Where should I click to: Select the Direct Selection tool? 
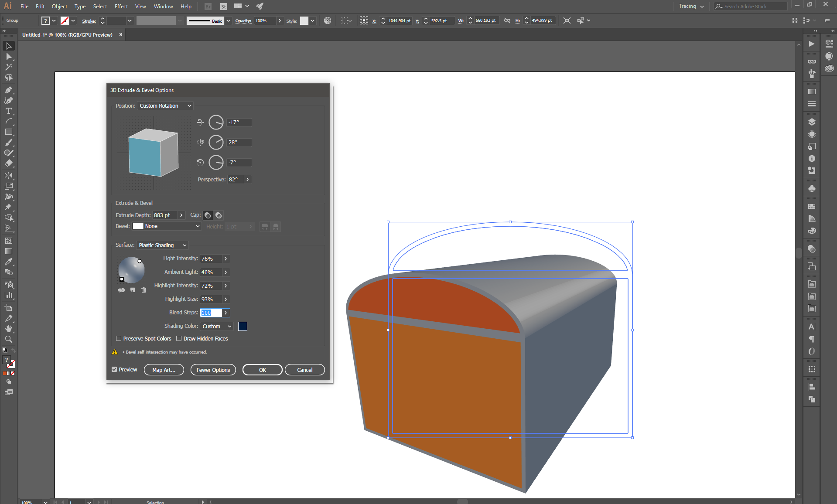[x=8, y=57]
